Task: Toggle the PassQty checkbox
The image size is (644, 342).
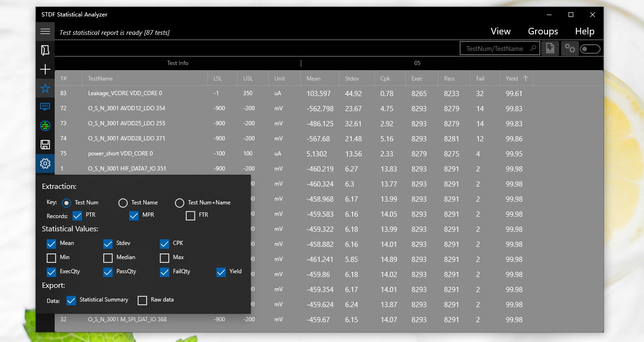Action: point(108,272)
